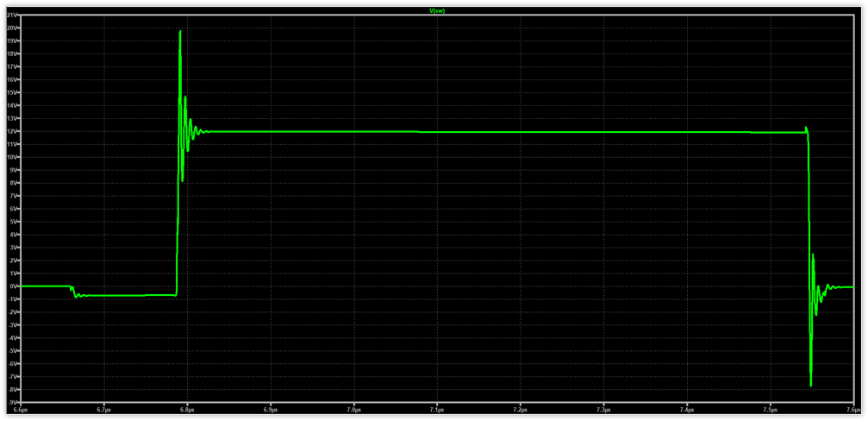Screen dimensions: 868x421
Task: Click the -3V vertical axis label
Action: pos(13,325)
